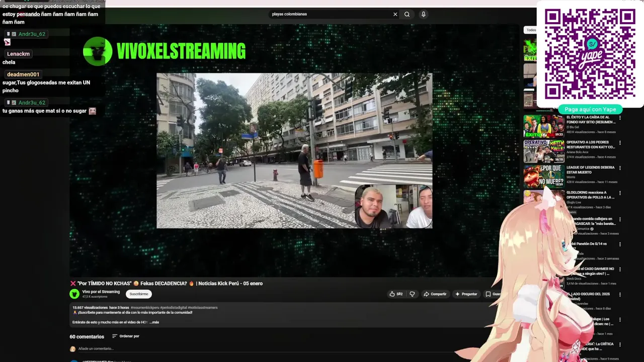This screenshot has height=362, width=644.
Task: Open '¿POR QUE NO MUERE?' League thumbnail
Action: (543, 176)
